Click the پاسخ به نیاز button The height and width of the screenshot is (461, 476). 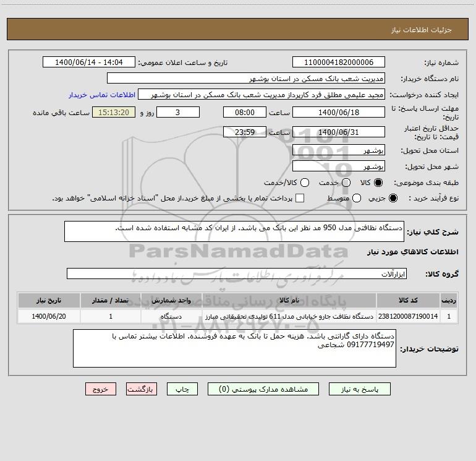[359, 389]
